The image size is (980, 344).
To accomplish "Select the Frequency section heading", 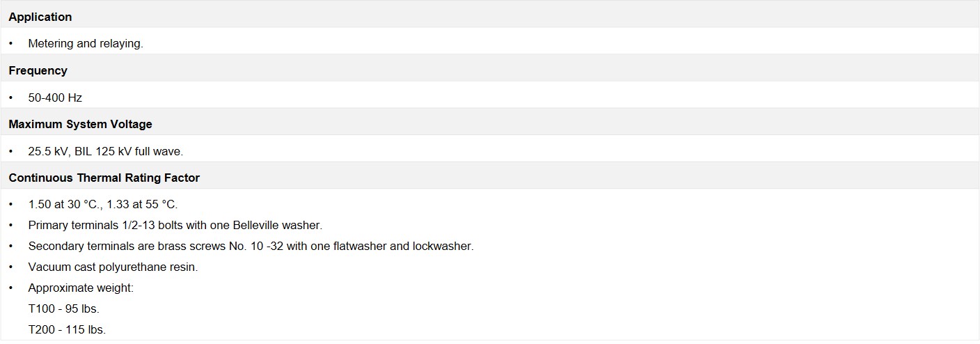I will pos(38,70).
